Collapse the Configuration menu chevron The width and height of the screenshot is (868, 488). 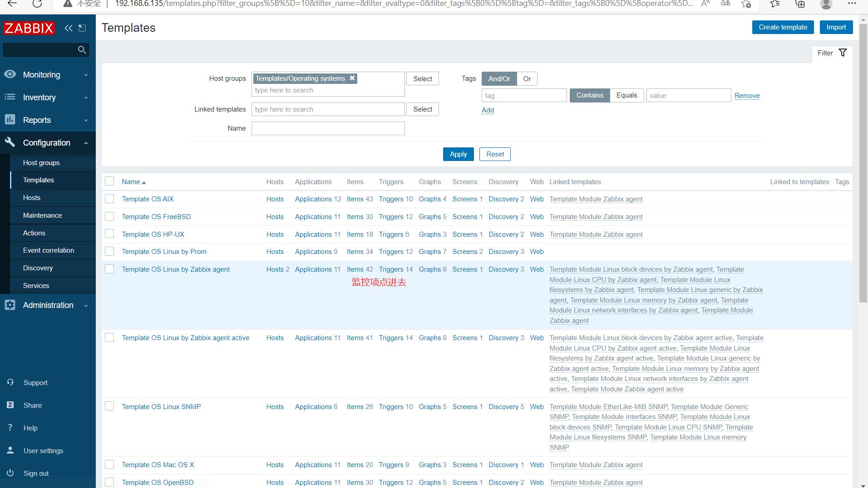coord(86,143)
